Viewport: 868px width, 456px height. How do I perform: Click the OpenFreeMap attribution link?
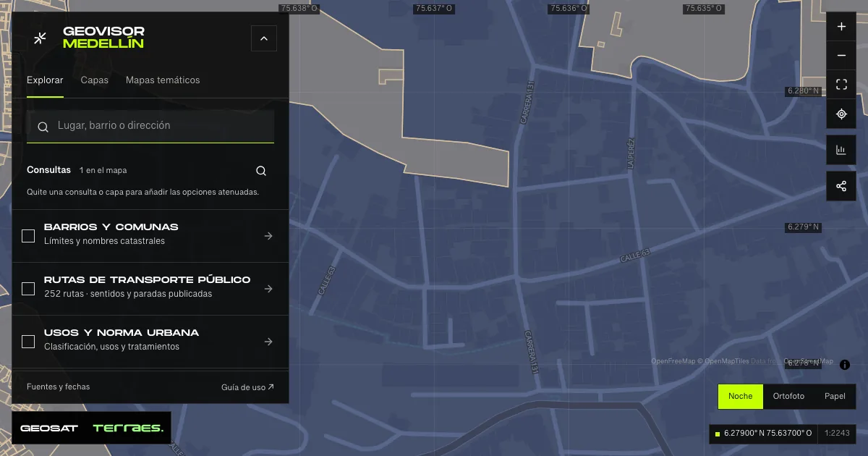pyautogui.click(x=673, y=361)
